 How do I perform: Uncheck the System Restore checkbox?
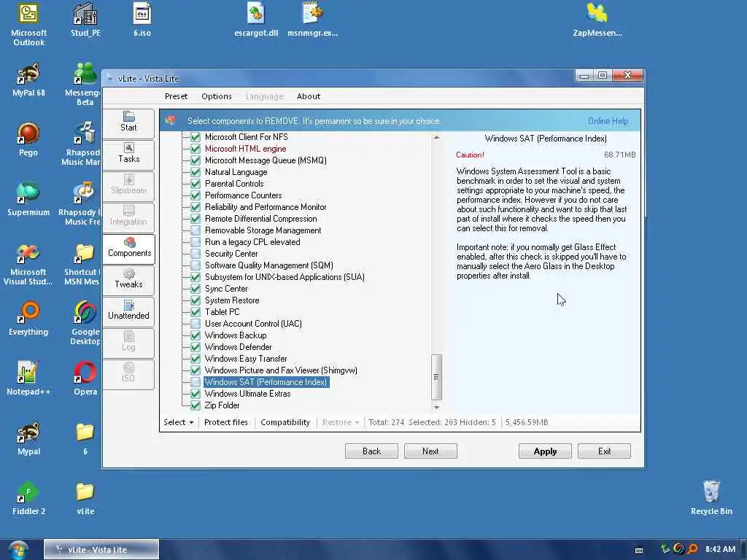[x=196, y=300]
